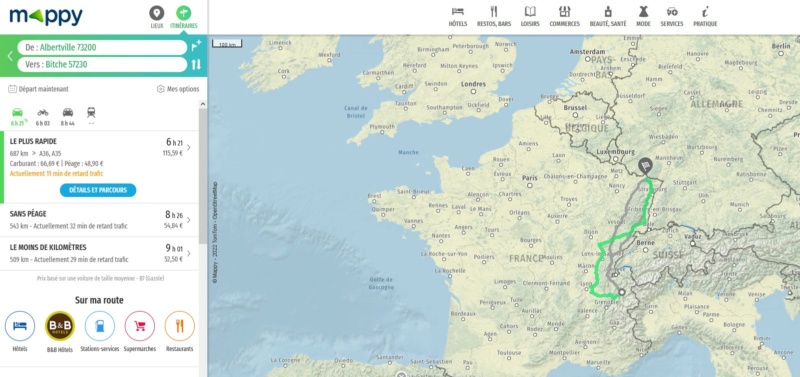Open the Hôtels category icon in top bar
The width and height of the screenshot is (800, 377).
click(x=458, y=16)
